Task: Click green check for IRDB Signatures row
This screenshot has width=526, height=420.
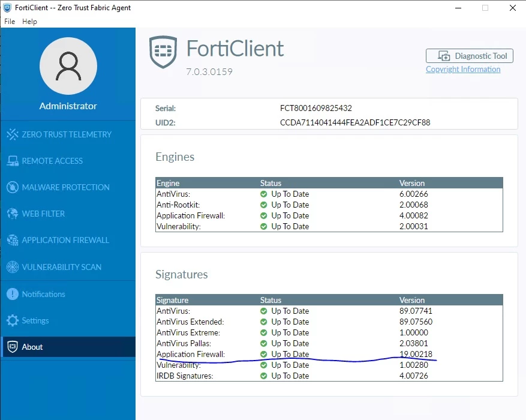Action: click(x=264, y=376)
